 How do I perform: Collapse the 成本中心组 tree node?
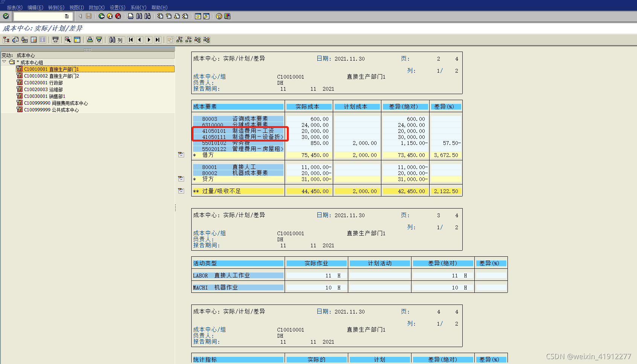[x=4, y=62]
